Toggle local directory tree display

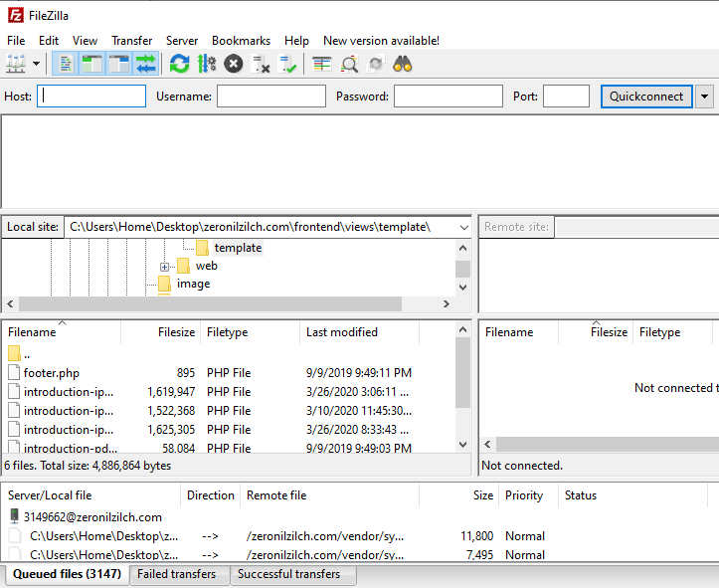pos(92,64)
